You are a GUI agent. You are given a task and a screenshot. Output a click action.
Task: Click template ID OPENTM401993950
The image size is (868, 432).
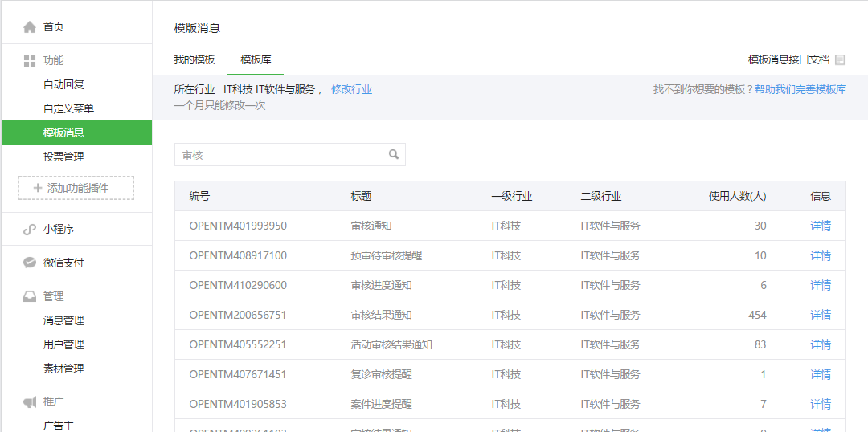(x=238, y=226)
